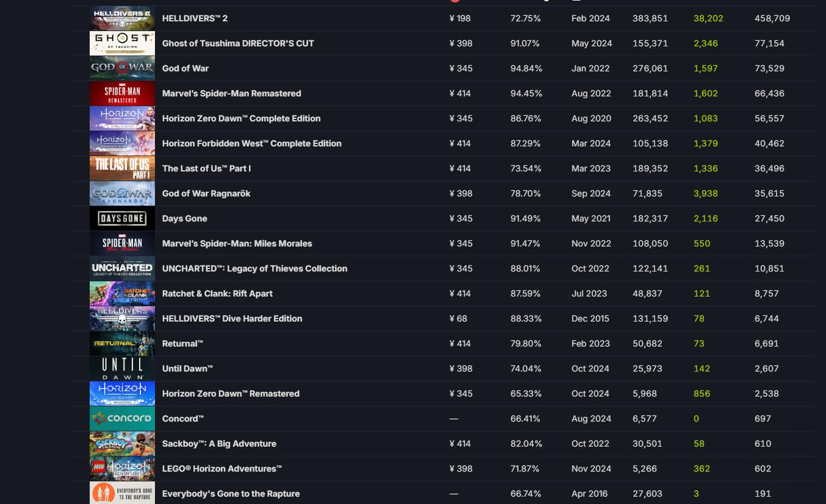
Task: Click the Days Gone logo thumbnail
Action: point(122,218)
